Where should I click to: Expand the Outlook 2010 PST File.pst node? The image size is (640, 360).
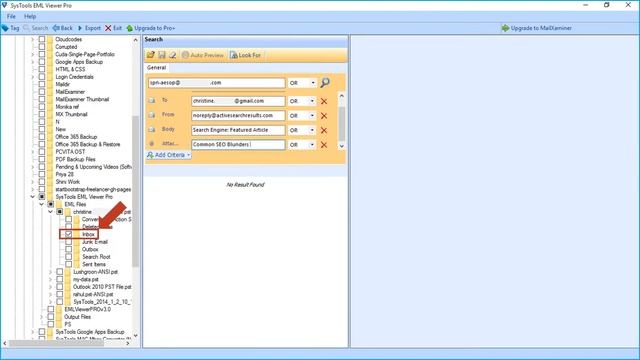[x=51, y=287]
